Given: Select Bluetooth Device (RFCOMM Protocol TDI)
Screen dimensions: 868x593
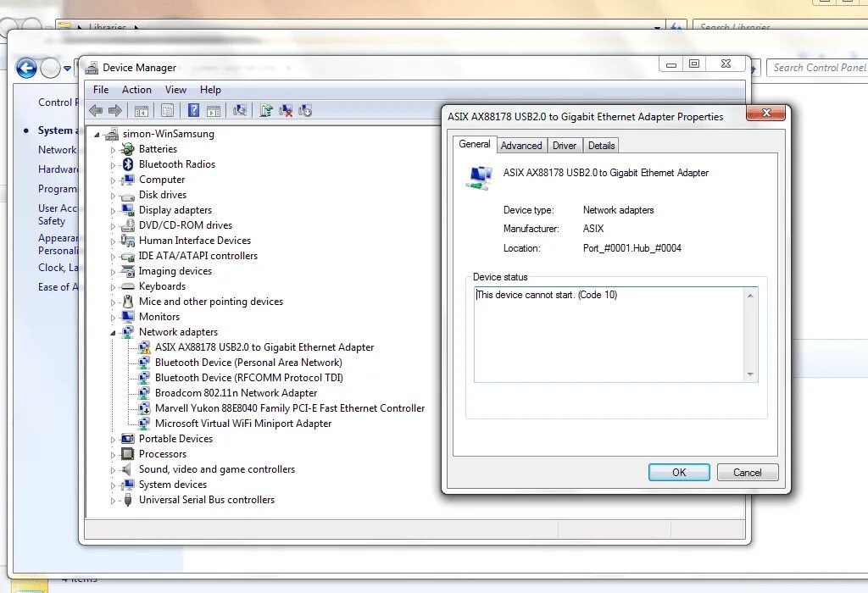Looking at the screenshot, I should (249, 378).
